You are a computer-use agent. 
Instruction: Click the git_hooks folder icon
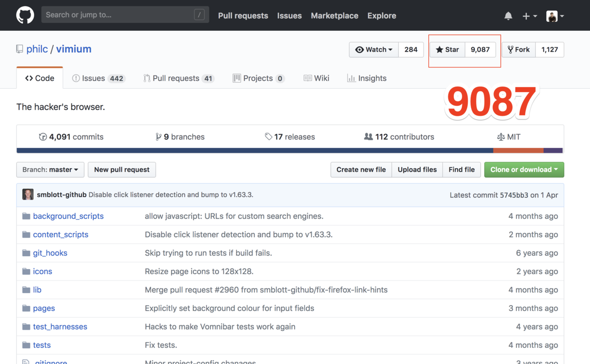click(x=26, y=253)
